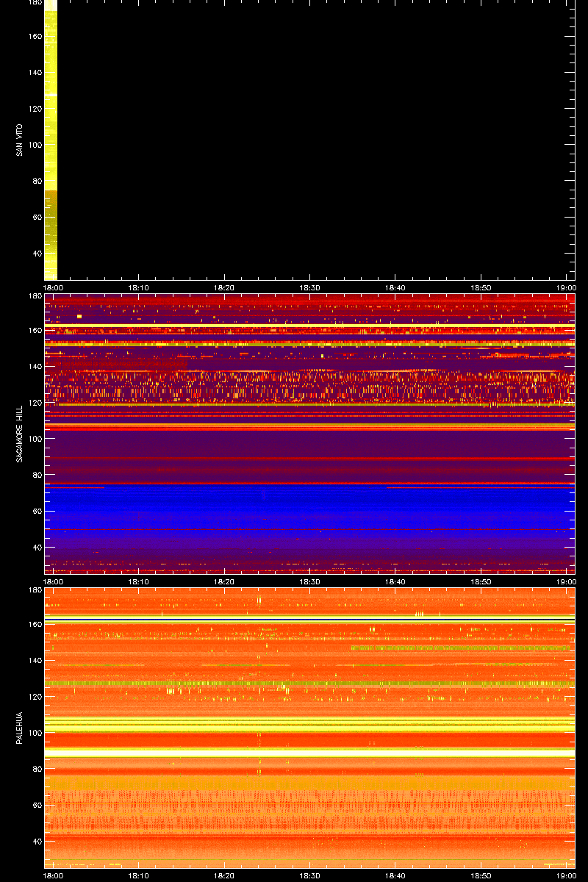
Task: Click the 40 frequency label on Sagamore Hill axis
Action: tap(37, 547)
